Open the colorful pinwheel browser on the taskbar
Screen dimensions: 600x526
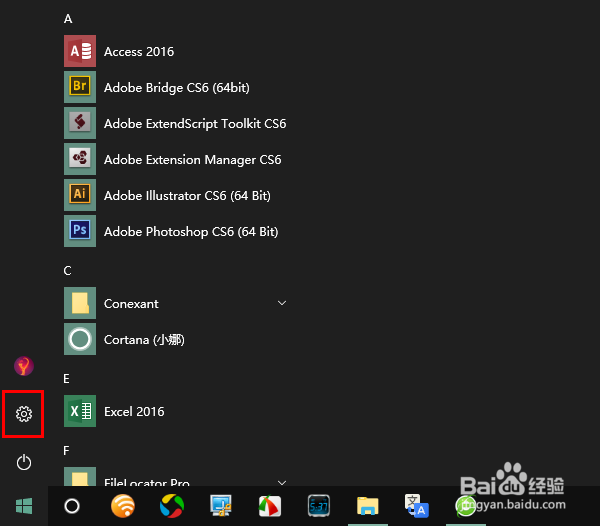(172, 506)
